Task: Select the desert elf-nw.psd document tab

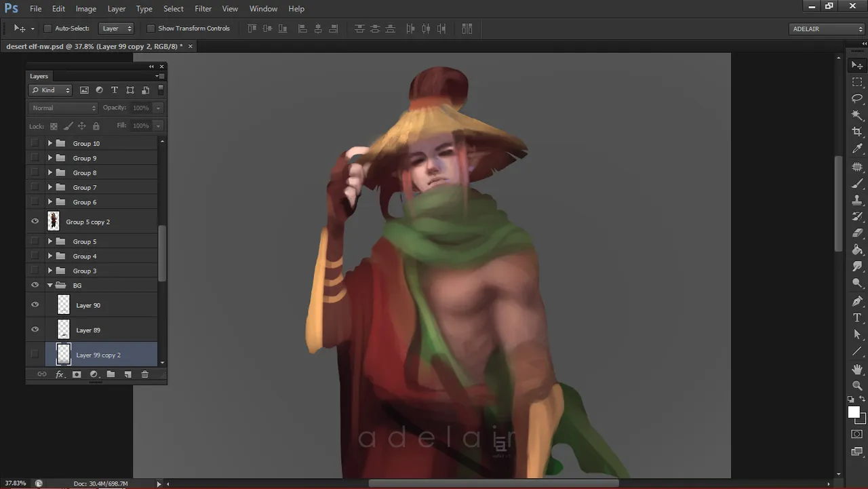Action: tap(94, 46)
